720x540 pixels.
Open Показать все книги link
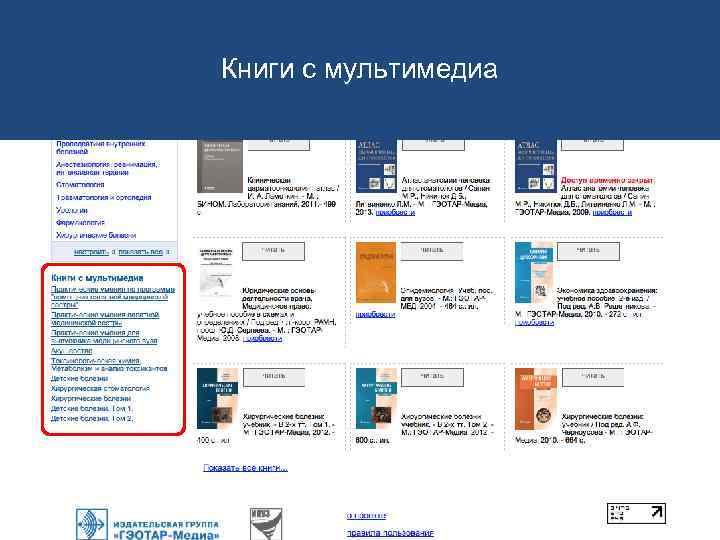point(246,468)
